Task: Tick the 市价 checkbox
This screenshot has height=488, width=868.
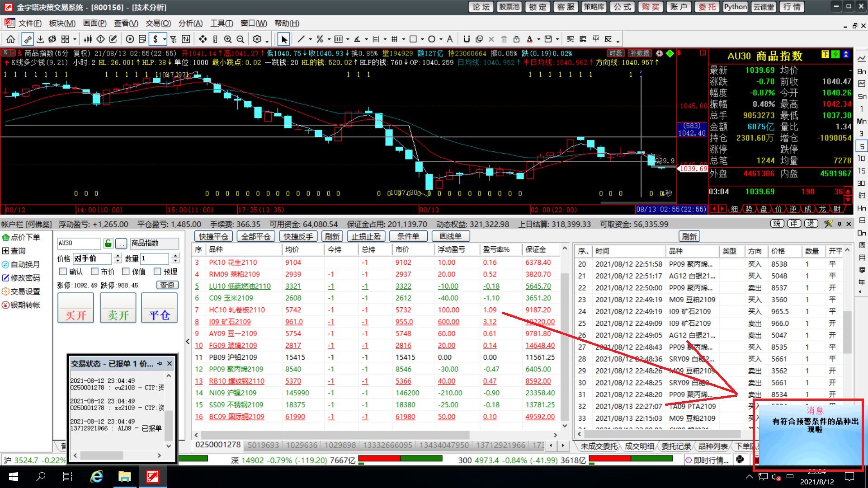Action: [x=94, y=272]
